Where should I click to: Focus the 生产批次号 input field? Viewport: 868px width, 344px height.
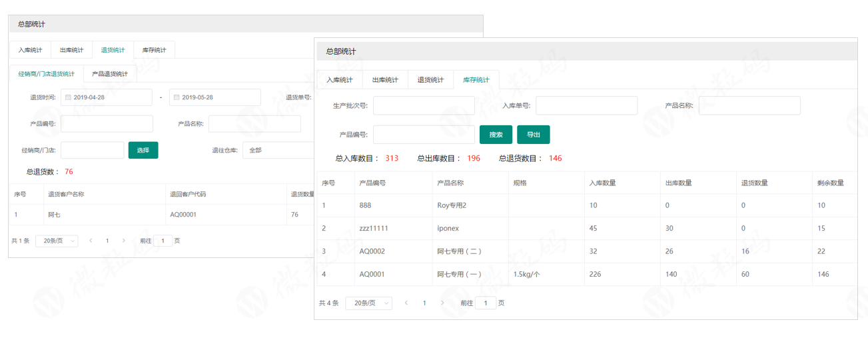(x=424, y=105)
